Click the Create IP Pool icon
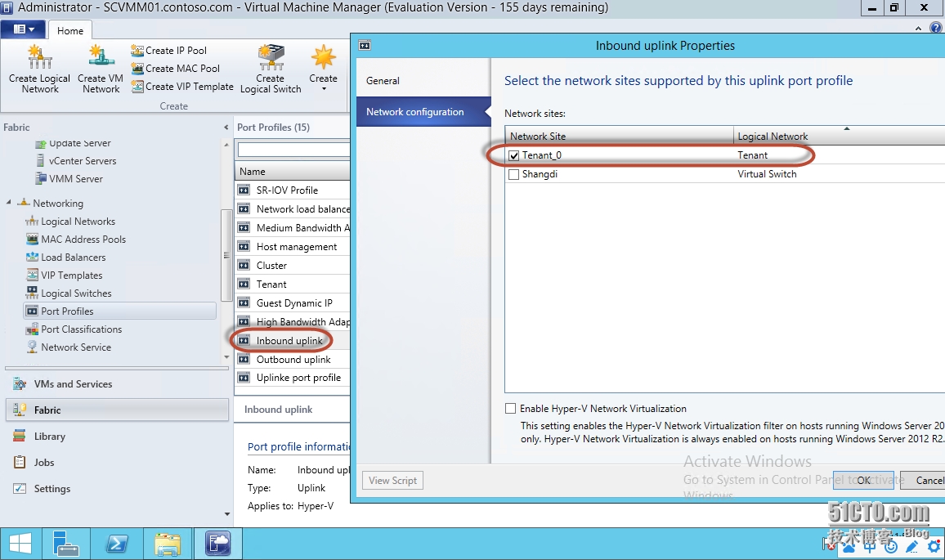The image size is (945, 560). click(137, 51)
